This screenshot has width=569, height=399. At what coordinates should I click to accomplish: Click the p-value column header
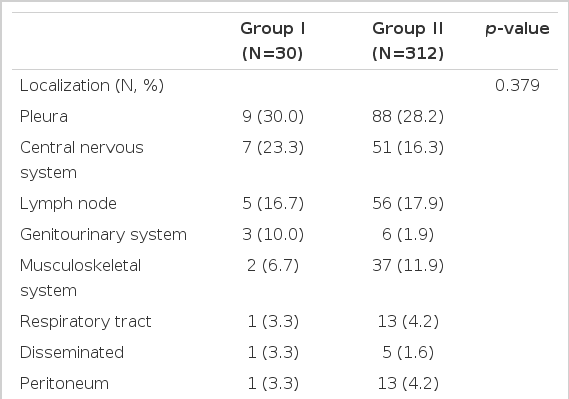click(x=517, y=29)
